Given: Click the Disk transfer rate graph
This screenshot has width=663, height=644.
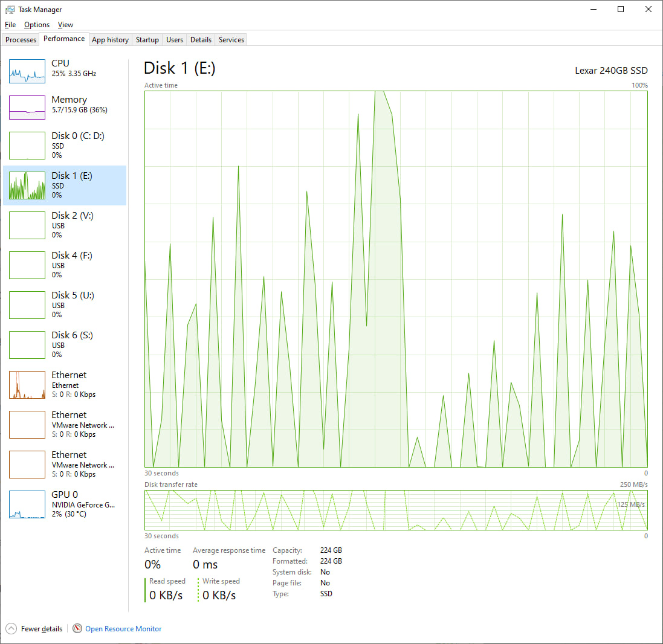Looking at the screenshot, I should click(396, 510).
